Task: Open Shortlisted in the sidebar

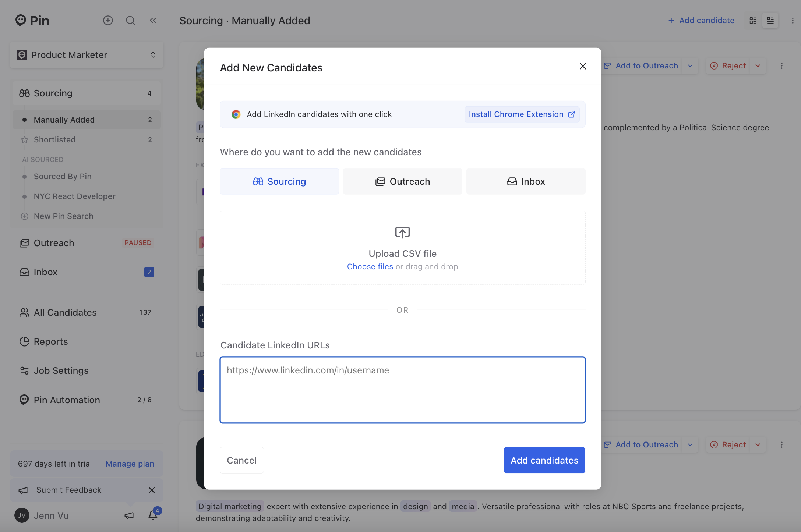Action: click(54, 140)
